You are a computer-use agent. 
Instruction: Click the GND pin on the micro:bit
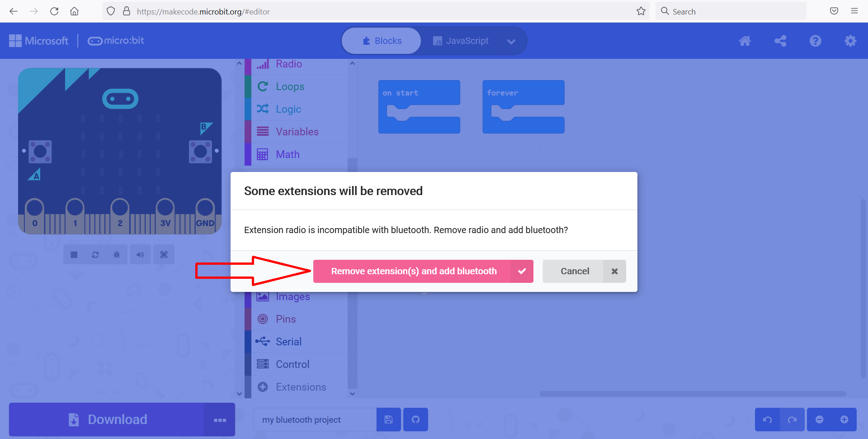click(205, 216)
